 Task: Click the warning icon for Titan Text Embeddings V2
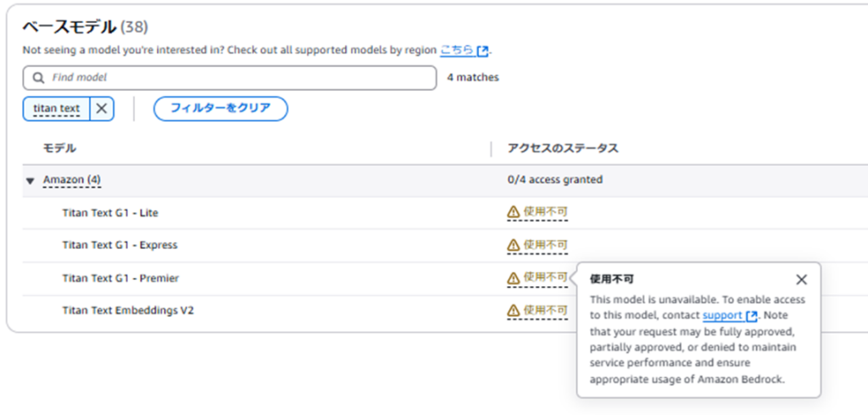coord(513,310)
